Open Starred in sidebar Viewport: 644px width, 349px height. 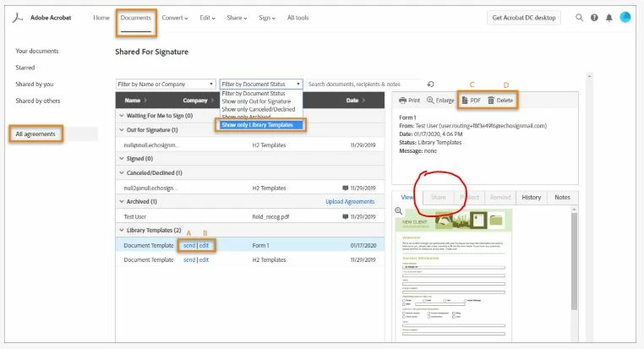coord(25,68)
